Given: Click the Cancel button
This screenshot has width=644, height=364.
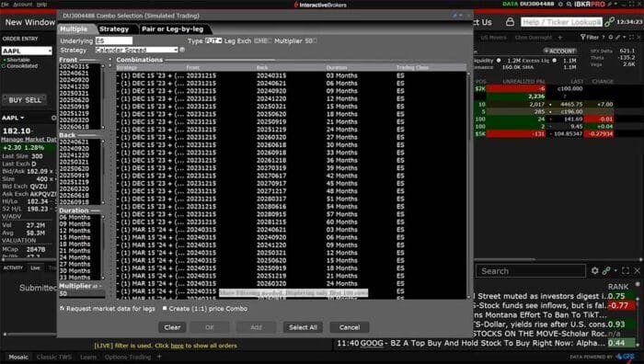Looking at the screenshot, I should coord(350,327).
